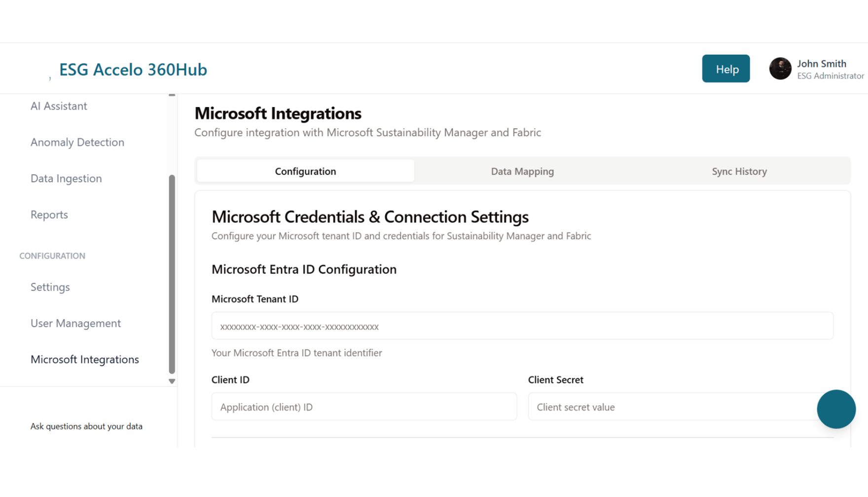868x497 pixels.
Task: Click the Help button
Action: click(725, 69)
